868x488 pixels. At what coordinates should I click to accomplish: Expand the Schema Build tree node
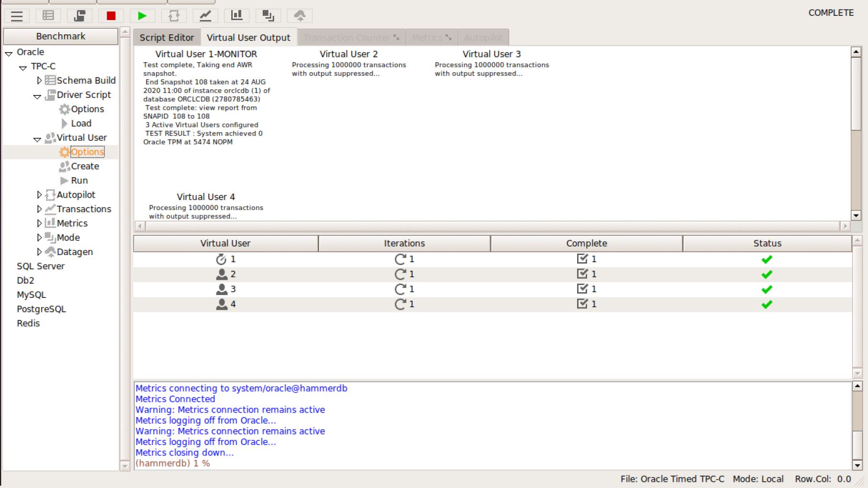[39, 80]
